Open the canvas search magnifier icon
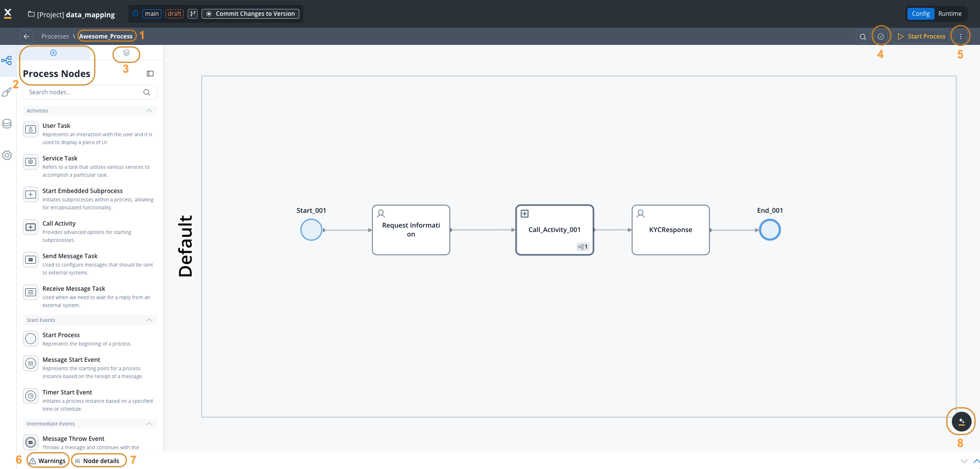980x469 pixels. point(862,37)
